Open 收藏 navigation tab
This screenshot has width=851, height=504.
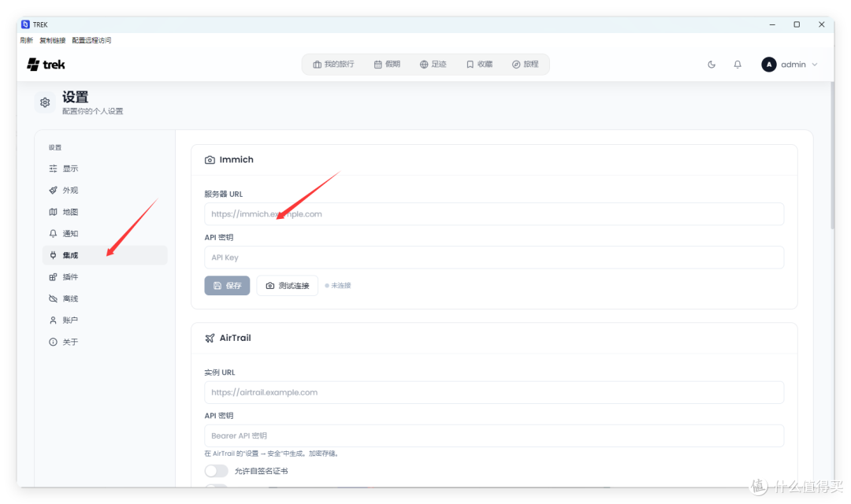(479, 64)
